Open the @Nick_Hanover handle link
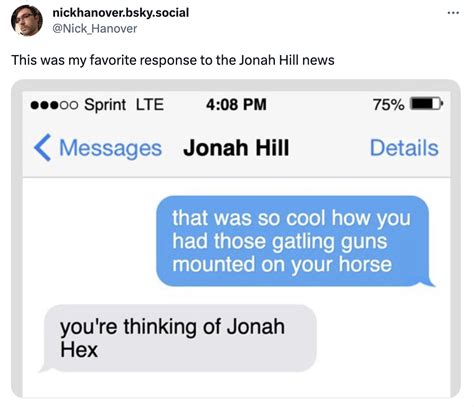The width and height of the screenshot is (474, 407). click(95, 29)
